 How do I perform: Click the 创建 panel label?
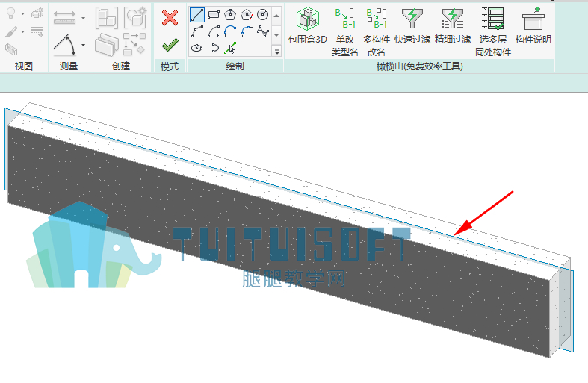(x=121, y=66)
